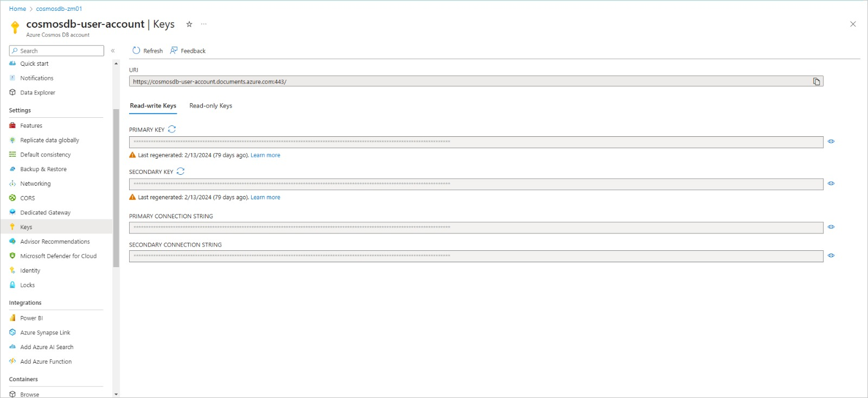The width and height of the screenshot is (868, 398).
Task: Select the Read-write Keys tab
Action: click(x=153, y=106)
